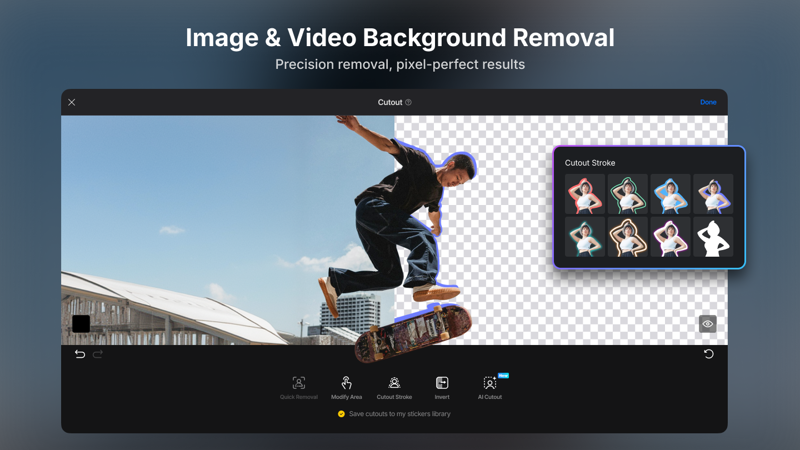The width and height of the screenshot is (800, 450).
Task: Pick the red stroke style thumbnail
Action: click(585, 194)
